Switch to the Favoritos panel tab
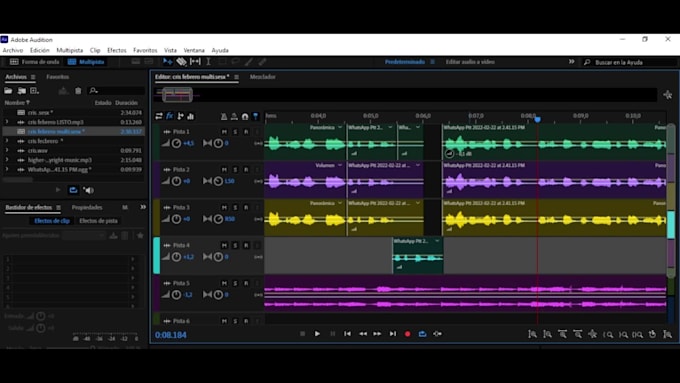 [57, 77]
